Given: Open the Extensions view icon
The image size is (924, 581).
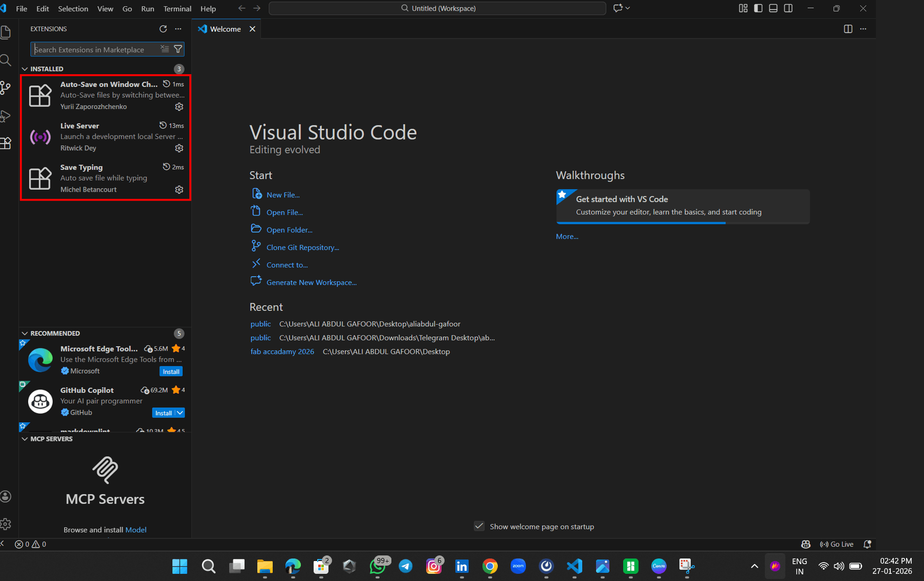Looking at the screenshot, I should click(x=6, y=143).
